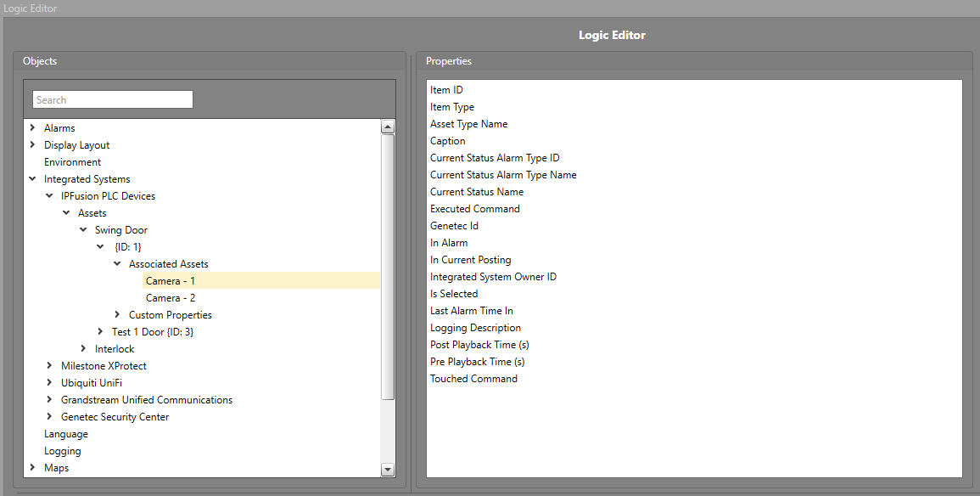The image size is (980, 496).
Task: Collapse the Swing Door node
Action: 83,230
